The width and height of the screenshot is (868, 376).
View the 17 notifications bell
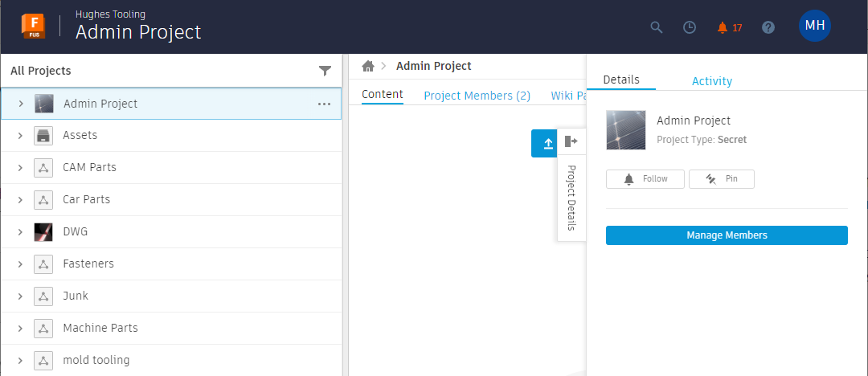tap(729, 27)
